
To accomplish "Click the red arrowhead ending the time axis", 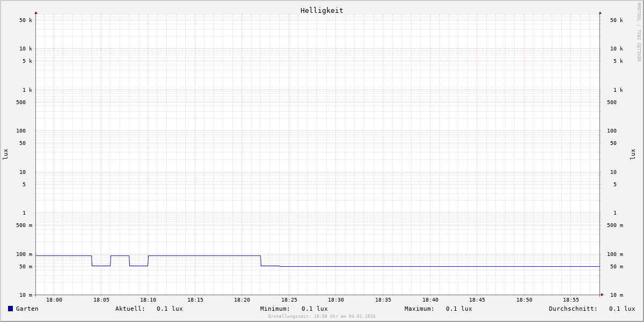I will click(x=602, y=295).
